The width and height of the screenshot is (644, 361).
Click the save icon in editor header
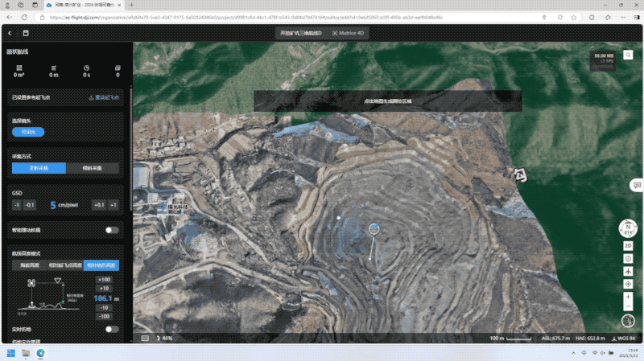pyautogui.click(x=26, y=33)
